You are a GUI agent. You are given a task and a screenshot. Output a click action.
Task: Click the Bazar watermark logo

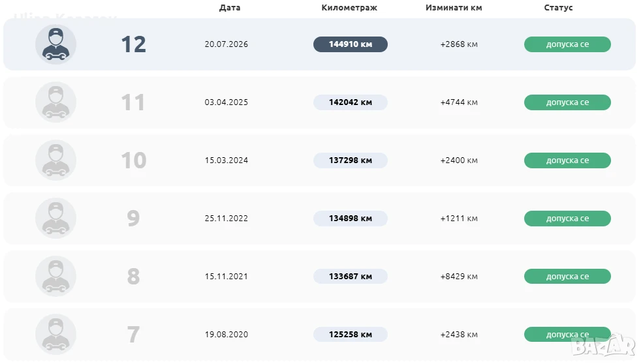pyautogui.click(x=603, y=346)
